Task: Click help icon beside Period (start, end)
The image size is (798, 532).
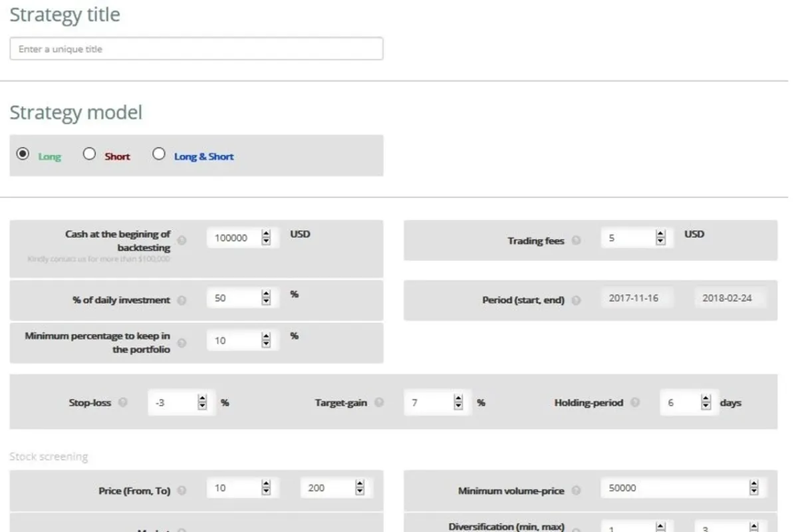Action: tap(576, 300)
